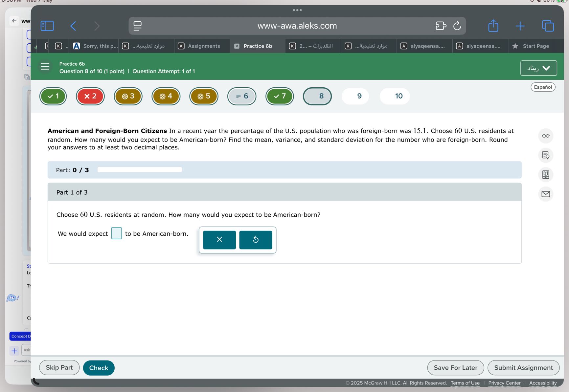Go to question 1
Screen dimensions: 569x392
click(53, 96)
